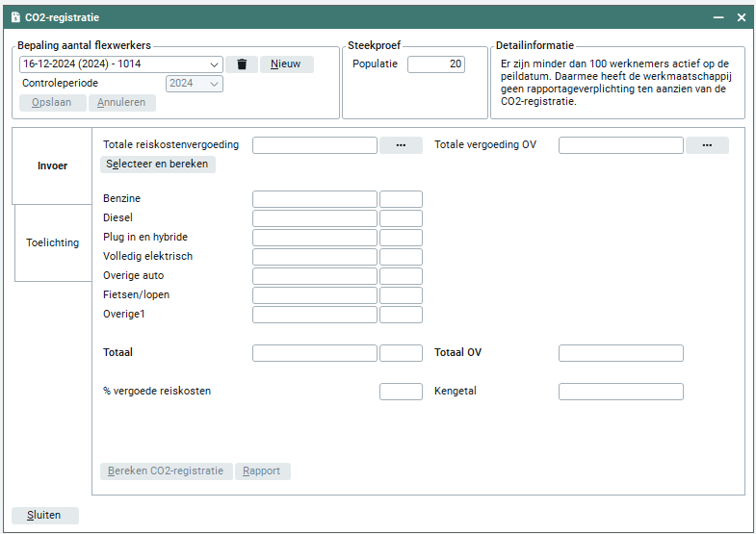
Task: Click the Nieuw button
Action: (286, 64)
